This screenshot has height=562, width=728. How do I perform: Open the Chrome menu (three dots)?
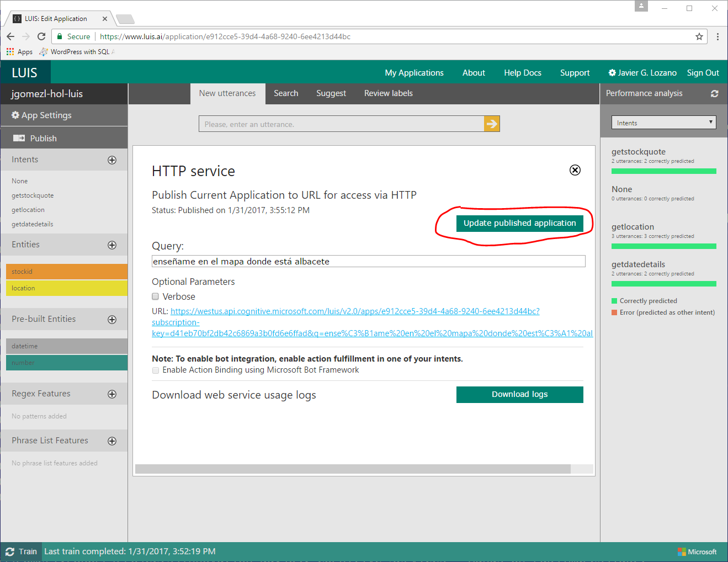[x=718, y=36]
